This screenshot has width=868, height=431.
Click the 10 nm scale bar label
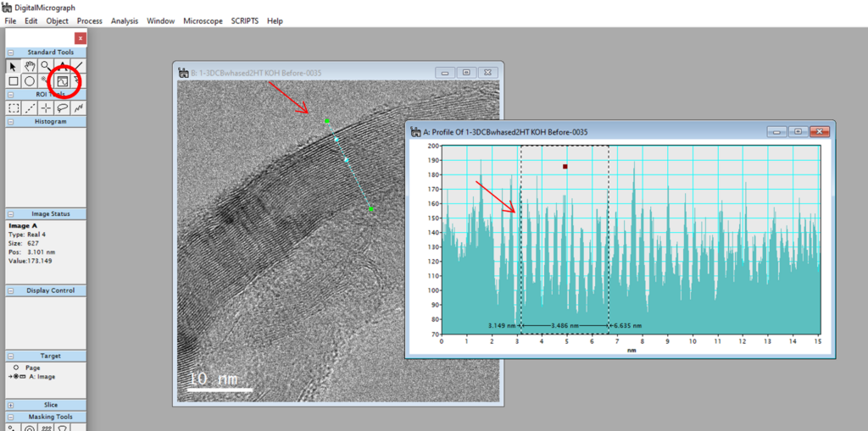pos(213,379)
